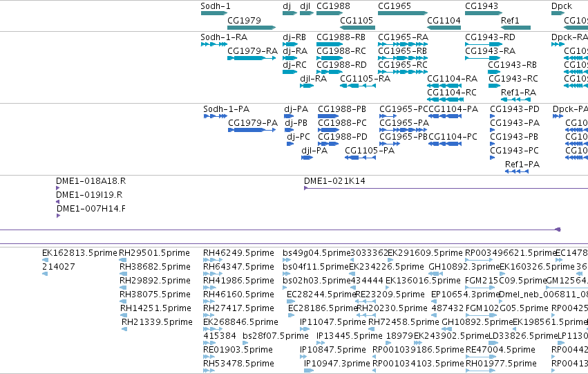Select the dj-PA protein feature

289,116
